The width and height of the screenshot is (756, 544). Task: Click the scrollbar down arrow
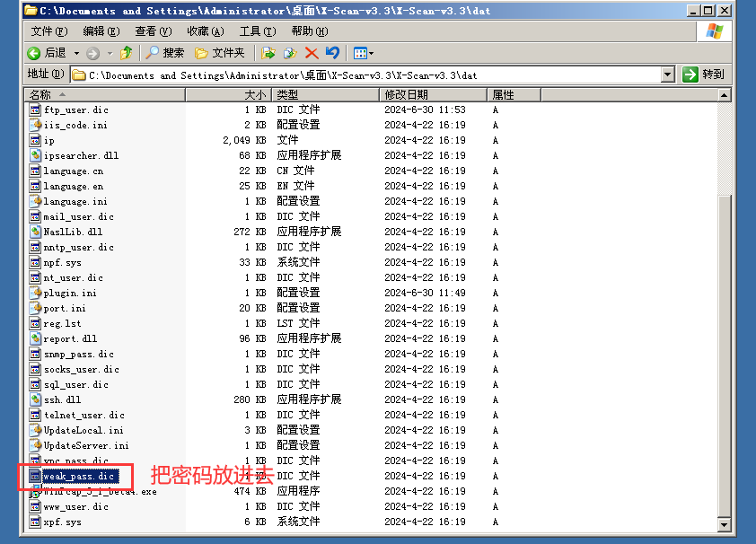(x=724, y=524)
